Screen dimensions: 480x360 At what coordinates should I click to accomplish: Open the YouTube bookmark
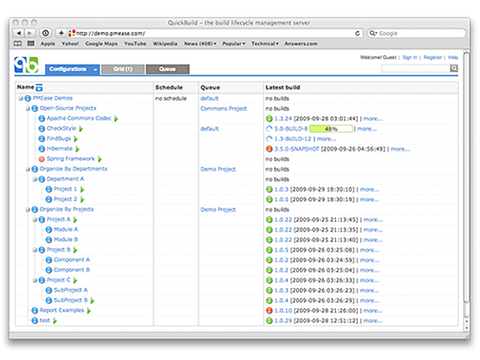point(135,44)
